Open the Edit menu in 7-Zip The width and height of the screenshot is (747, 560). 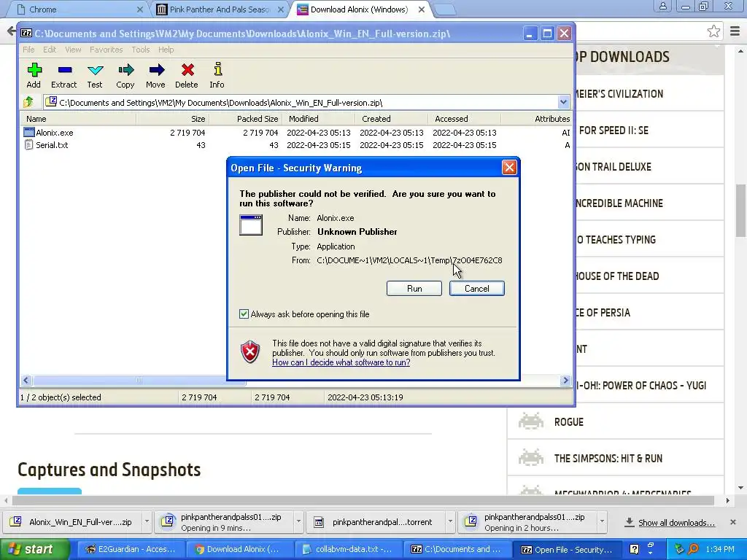tap(50, 50)
